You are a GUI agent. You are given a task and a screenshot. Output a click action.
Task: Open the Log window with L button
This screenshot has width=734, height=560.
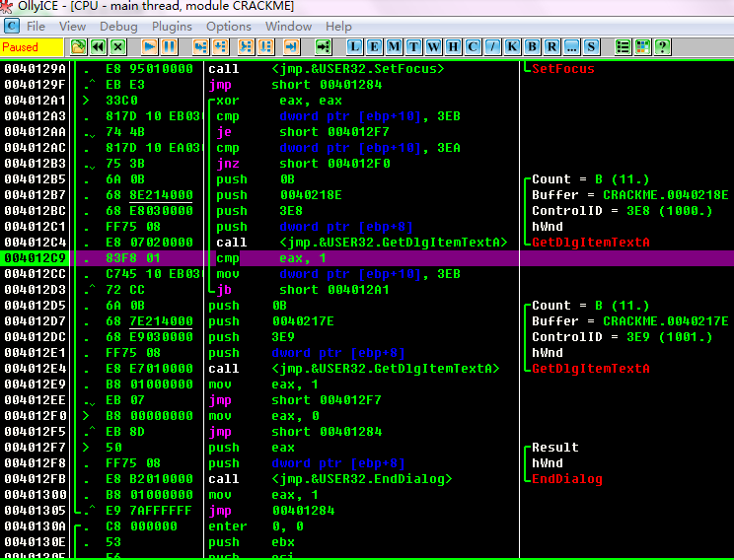tap(354, 46)
